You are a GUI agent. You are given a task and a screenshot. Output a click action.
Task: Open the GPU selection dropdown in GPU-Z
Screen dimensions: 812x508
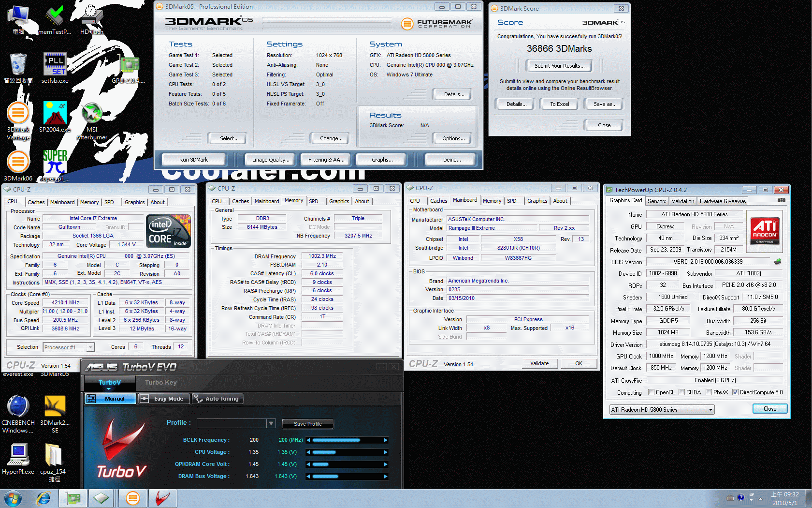(x=662, y=409)
